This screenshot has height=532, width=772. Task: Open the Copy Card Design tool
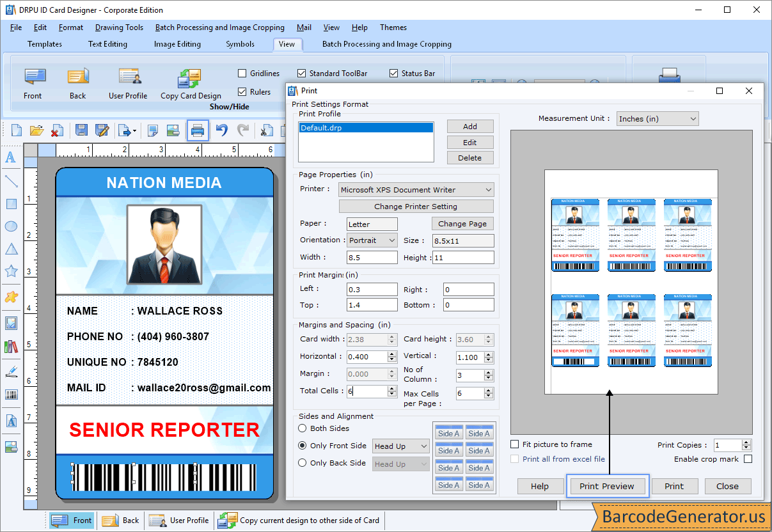tap(190, 79)
